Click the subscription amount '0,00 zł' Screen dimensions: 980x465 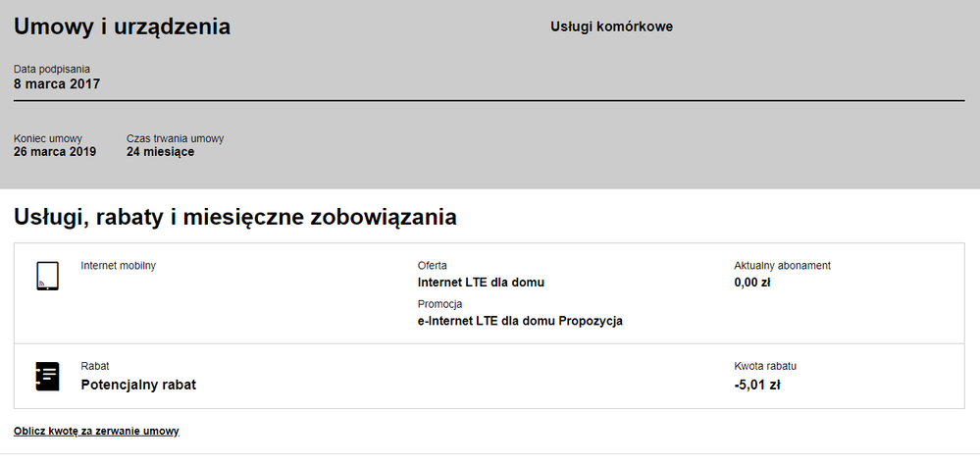pos(752,283)
